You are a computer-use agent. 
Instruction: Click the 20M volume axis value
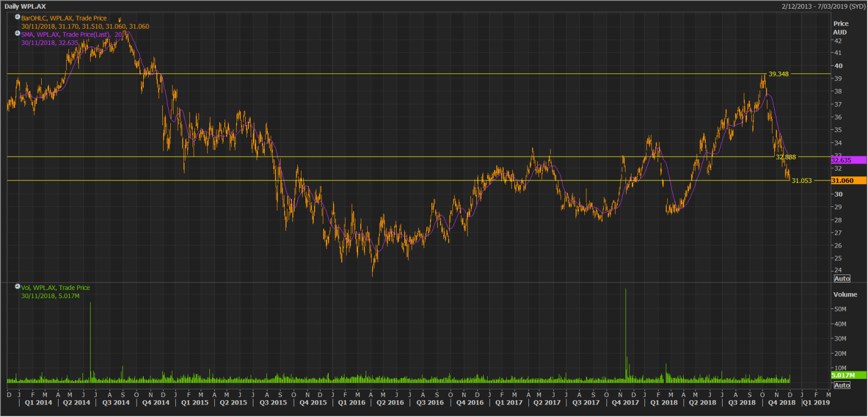(840, 353)
